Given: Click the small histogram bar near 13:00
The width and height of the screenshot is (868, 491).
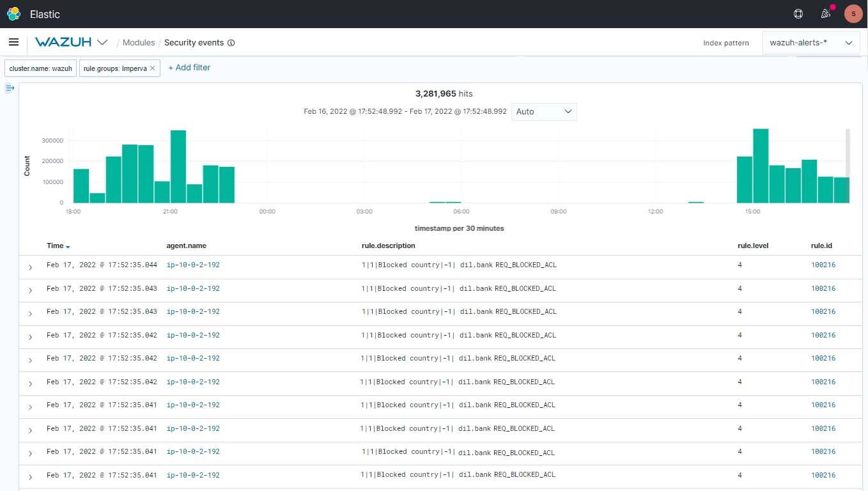Looking at the screenshot, I should click(696, 202).
